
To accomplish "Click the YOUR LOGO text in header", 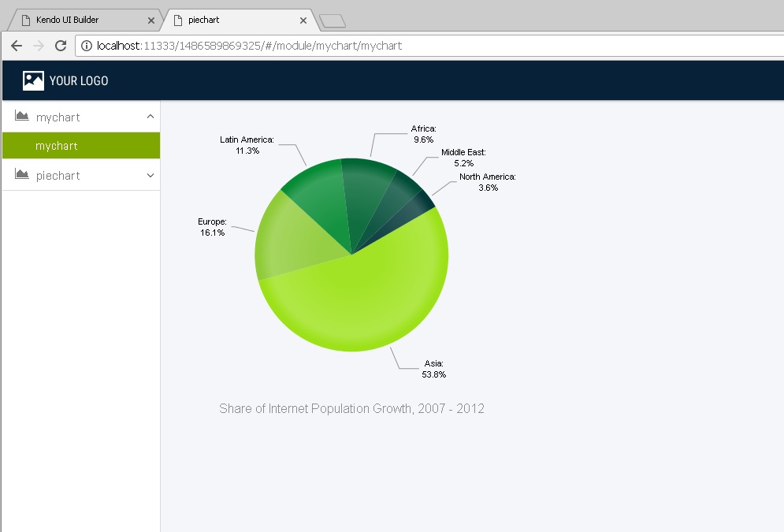I will (79, 81).
